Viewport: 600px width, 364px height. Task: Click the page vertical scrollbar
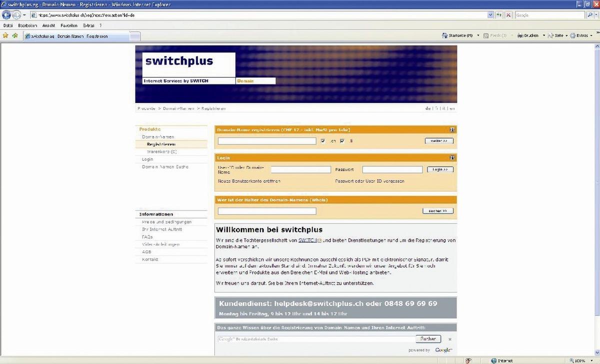click(x=597, y=199)
